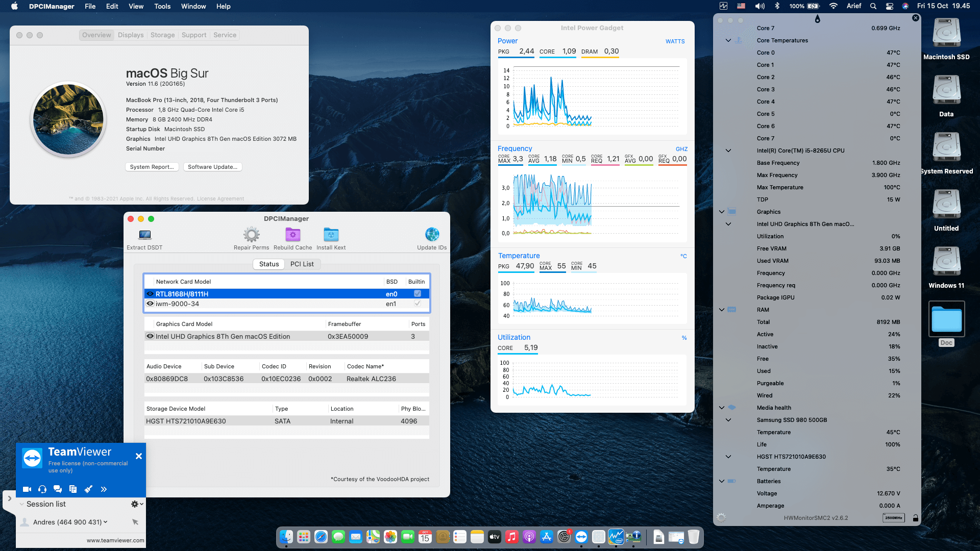Switch to the PCI List tab
980x551 pixels.
(x=302, y=264)
